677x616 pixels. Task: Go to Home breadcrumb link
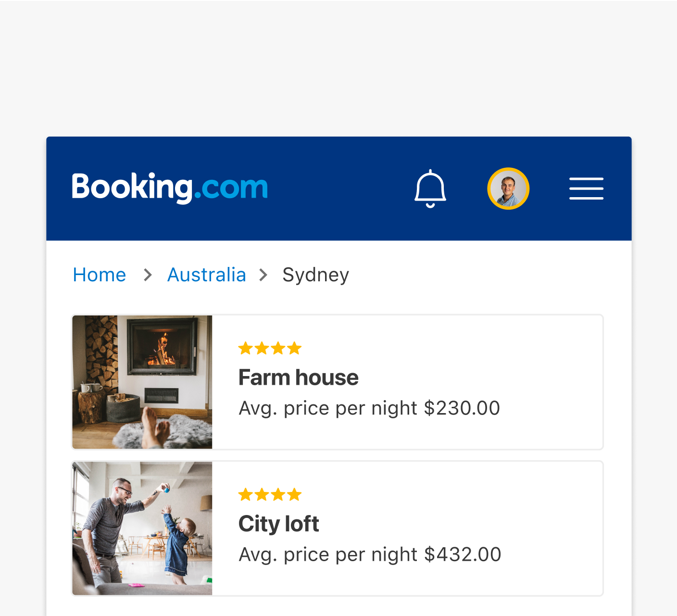click(100, 275)
